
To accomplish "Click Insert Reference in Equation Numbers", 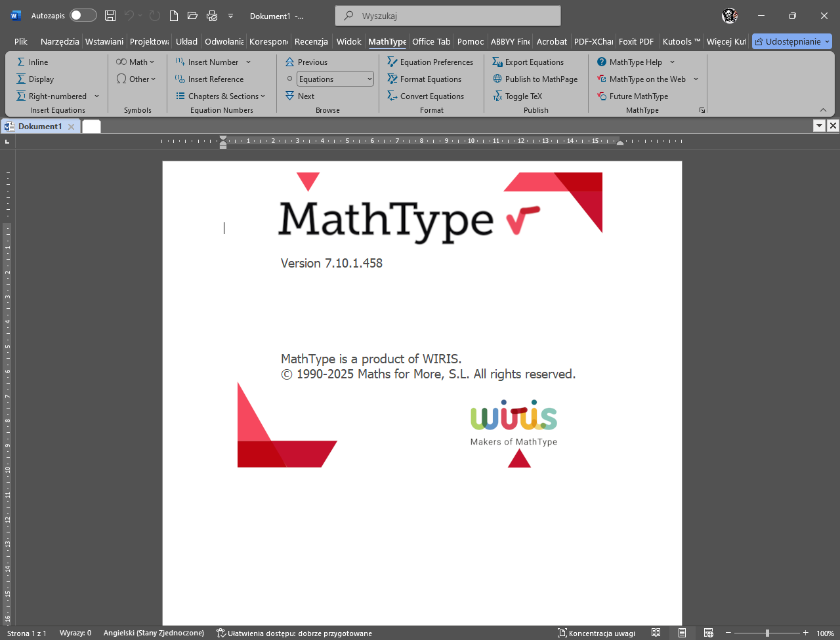I will (209, 79).
